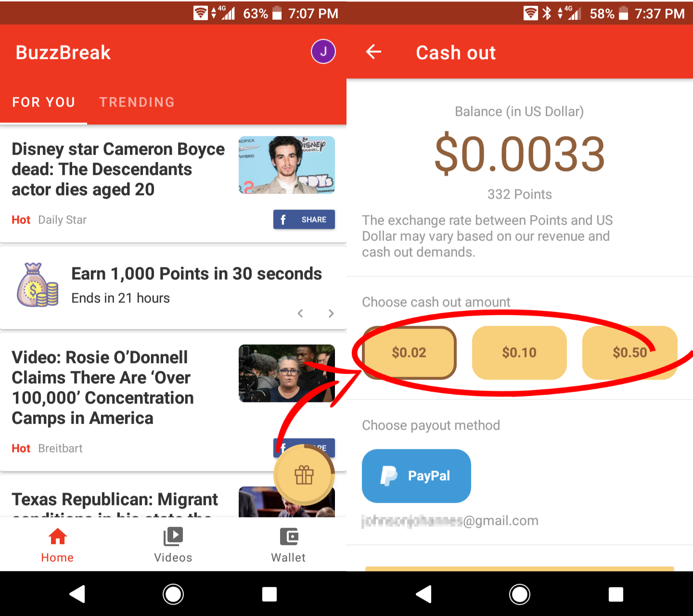This screenshot has width=693, height=616.
Task: Select the $0.50 cash out amount
Action: (x=630, y=353)
